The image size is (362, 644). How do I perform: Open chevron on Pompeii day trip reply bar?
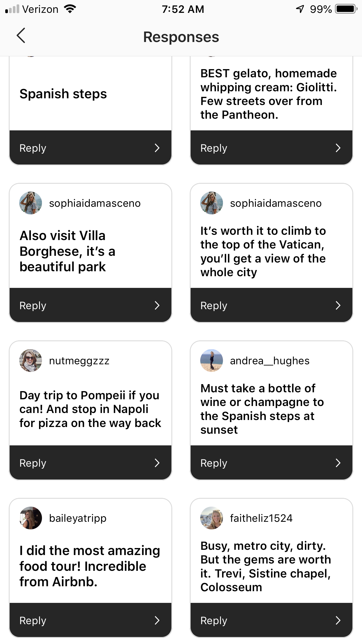pos(157,463)
